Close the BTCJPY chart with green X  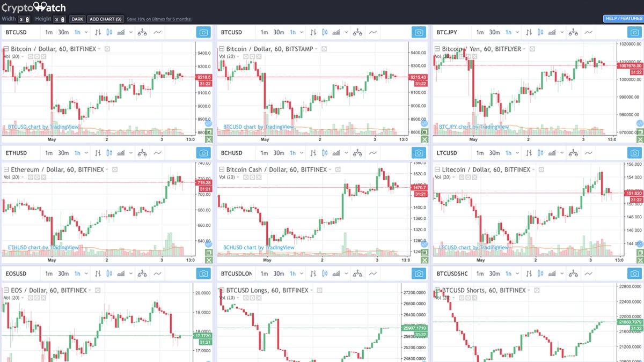click(640, 139)
